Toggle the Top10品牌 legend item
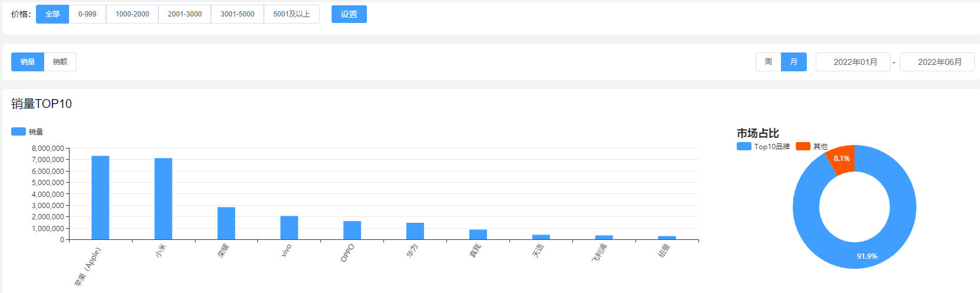Image resolution: width=980 pixels, height=293 pixels. 744,146
